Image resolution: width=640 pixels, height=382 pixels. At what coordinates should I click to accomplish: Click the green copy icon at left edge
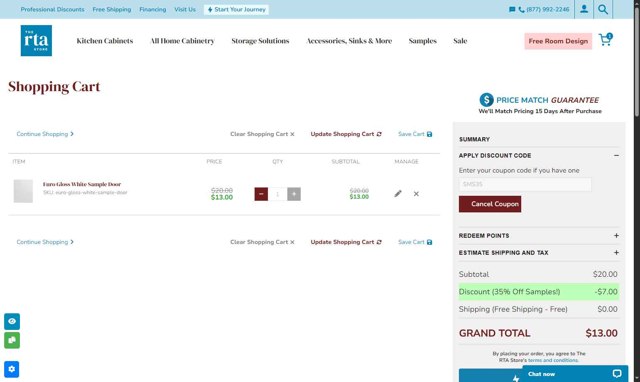(x=12, y=340)
